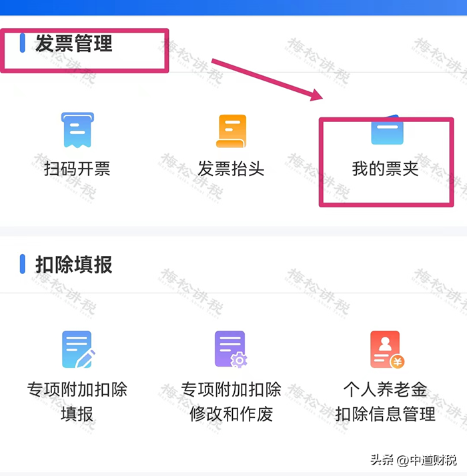467x476 pixels.
Task: Open the purple gear document icon
Action: pyautogui.click(x=231, y=349)
